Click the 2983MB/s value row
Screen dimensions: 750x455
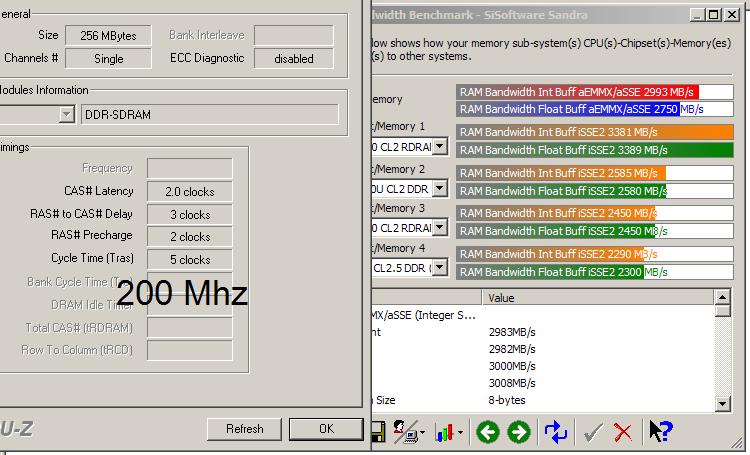coord(512,332)
